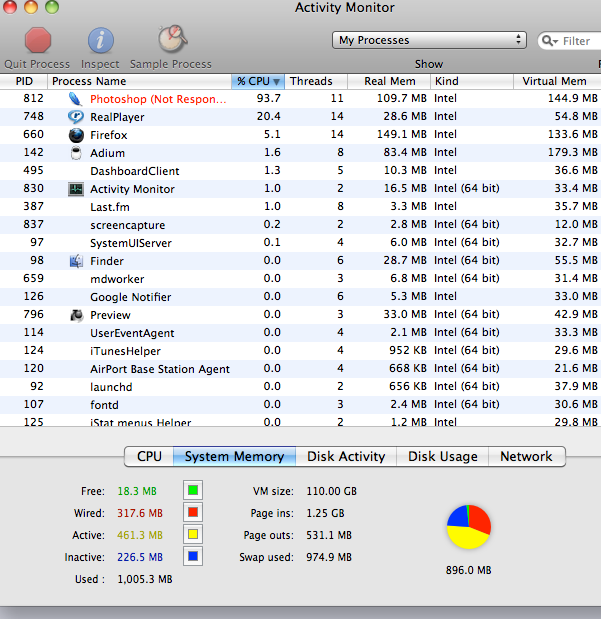Select the Firefox process name
The height and width of the screenshot is (619, 601).
click(109, 135)
